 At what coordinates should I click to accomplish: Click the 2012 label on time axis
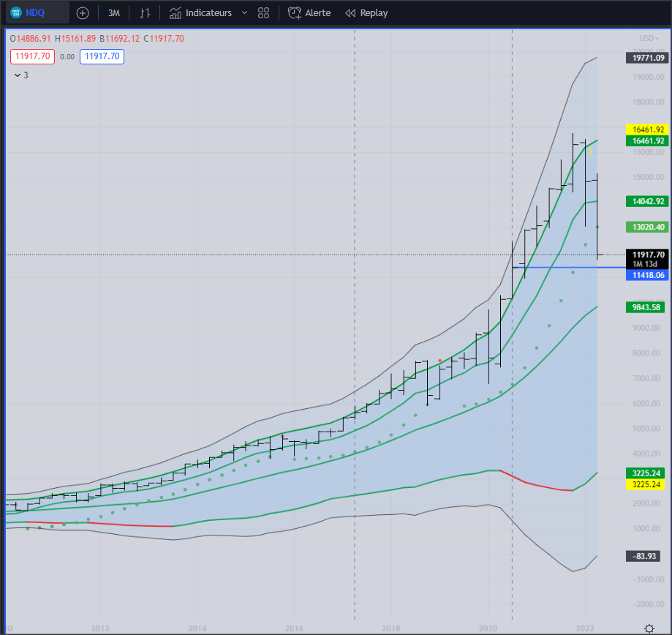click(x=100, y=628)
